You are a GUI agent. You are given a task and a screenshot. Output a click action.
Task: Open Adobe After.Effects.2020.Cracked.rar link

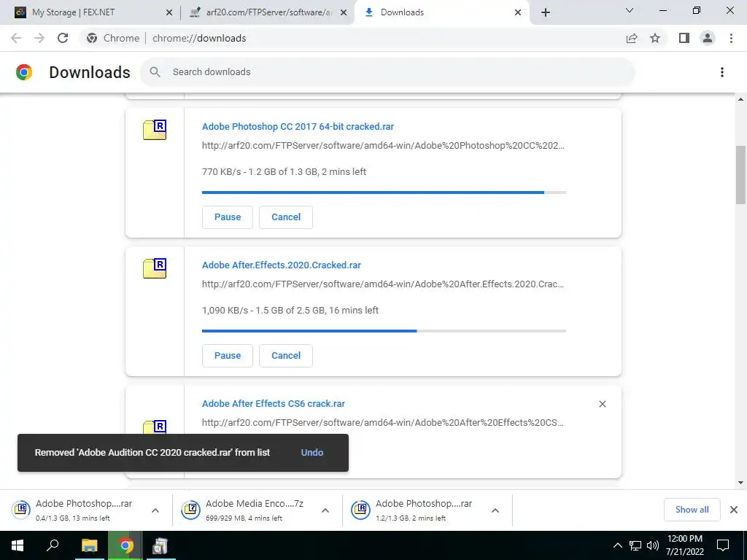pyautogui.click(x=281, y=265)
